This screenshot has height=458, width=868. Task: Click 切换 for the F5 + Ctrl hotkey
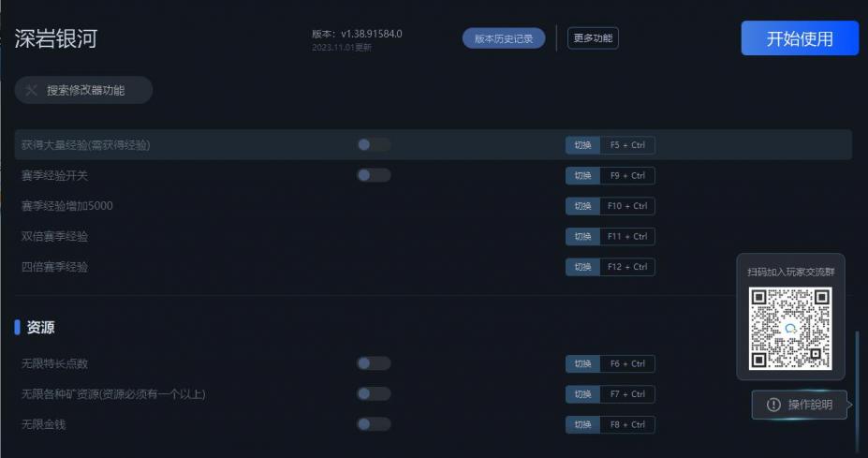(x=582, y=145)
